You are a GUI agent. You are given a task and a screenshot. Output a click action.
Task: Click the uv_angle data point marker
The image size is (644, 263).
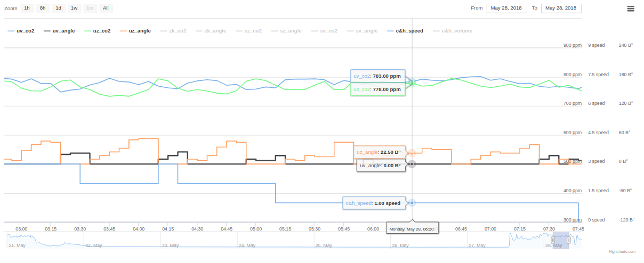[x=412, y=164]
